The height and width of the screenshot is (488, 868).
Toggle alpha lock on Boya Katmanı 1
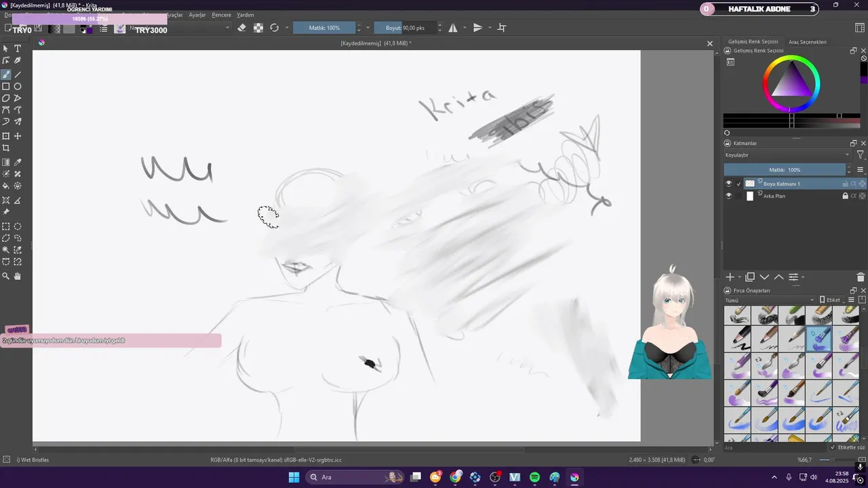[x=862, y=184]
